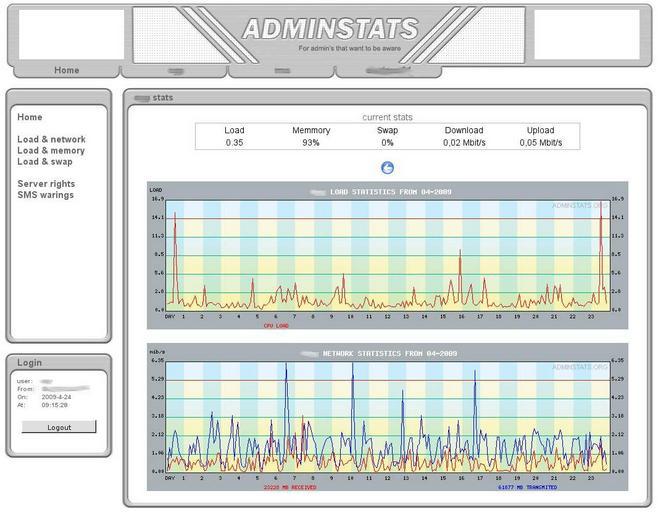
Task: Open the Home tab in top navigation
Action: 66,70
